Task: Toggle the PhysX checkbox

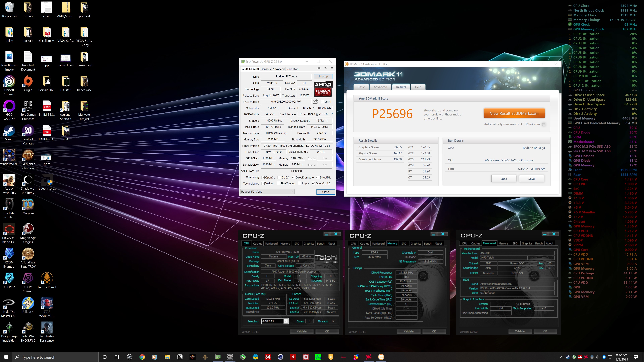Action: click(x=300, y=183)
